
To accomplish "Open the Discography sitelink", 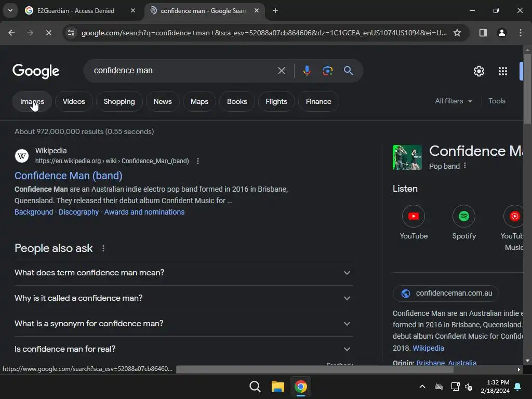I will pos(79,212).
